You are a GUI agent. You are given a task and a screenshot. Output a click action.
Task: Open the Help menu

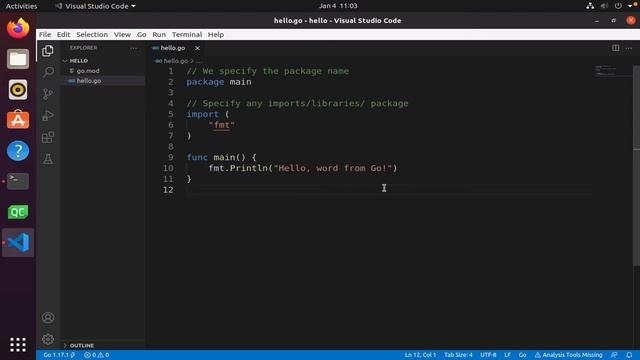pyautogui.click(x=216, y=35)
